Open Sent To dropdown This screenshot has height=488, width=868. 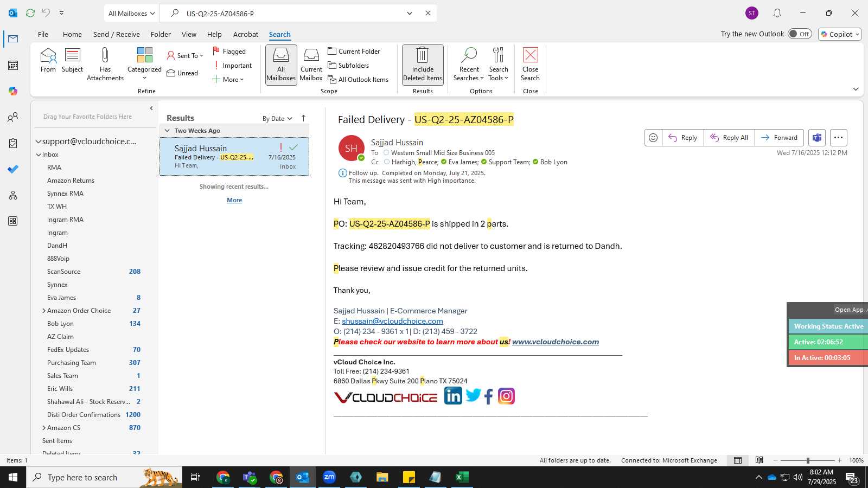[x=185, y=55]
